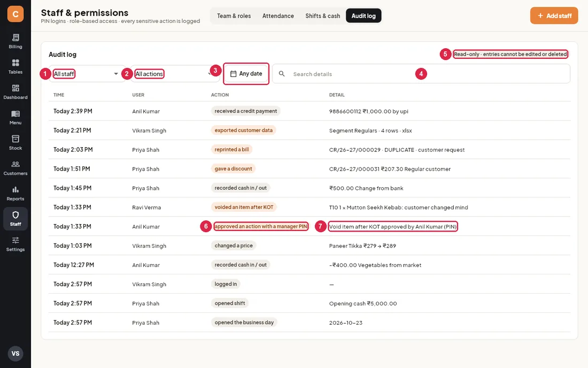This screenshot has width=588, height=368.
Task: Click the Add staff button
Action: [x=554, y=16]
